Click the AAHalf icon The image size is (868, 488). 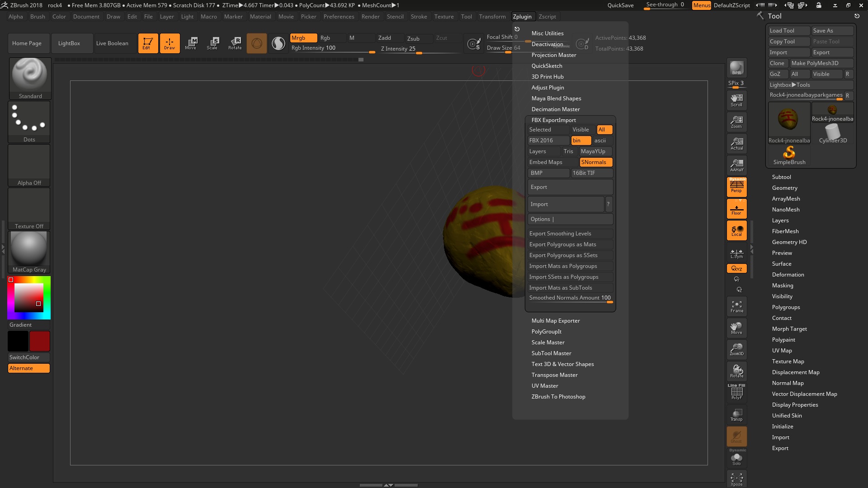[x=736, y=165]
